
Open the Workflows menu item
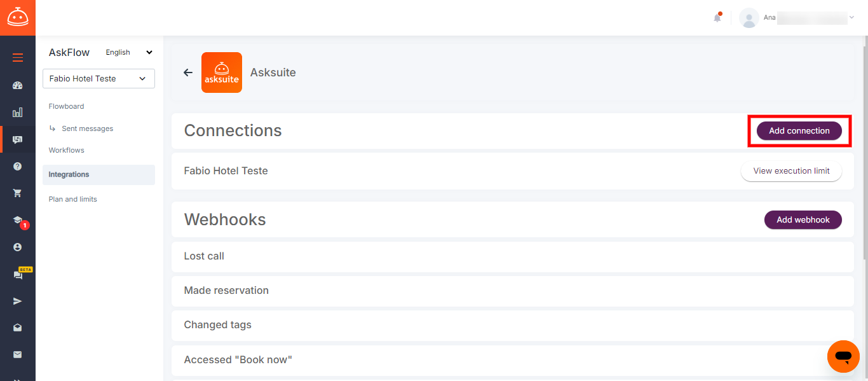tap(67, 150)
